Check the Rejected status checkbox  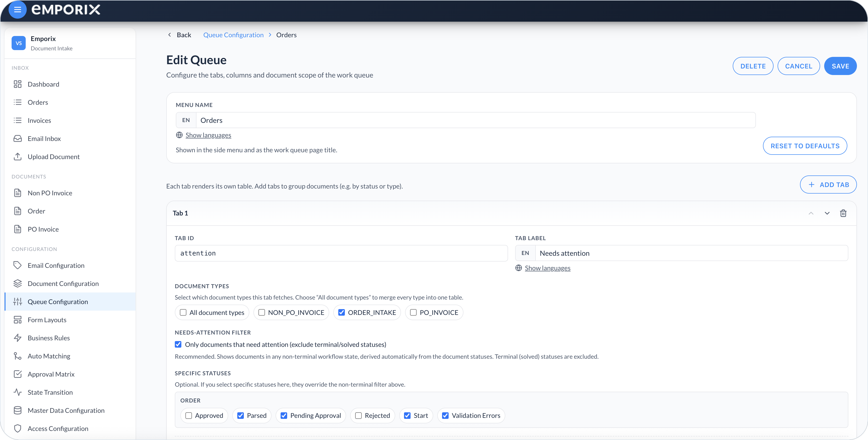click(x=358, y=415)
